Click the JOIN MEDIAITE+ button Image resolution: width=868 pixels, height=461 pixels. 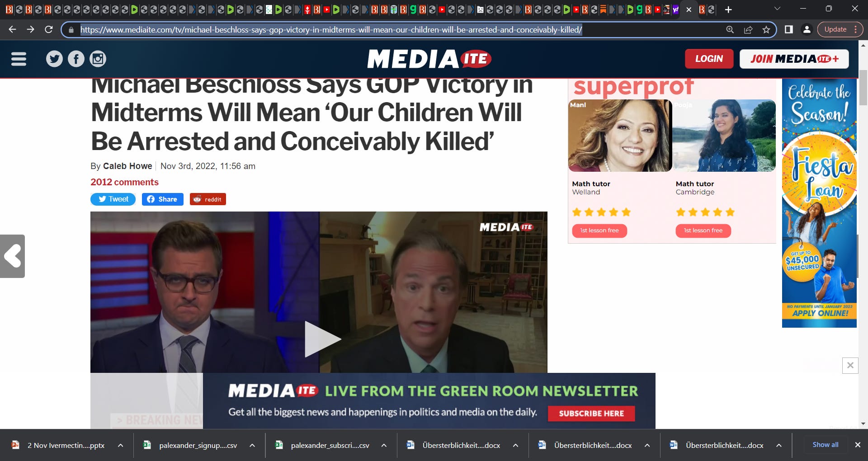point(794,59)
